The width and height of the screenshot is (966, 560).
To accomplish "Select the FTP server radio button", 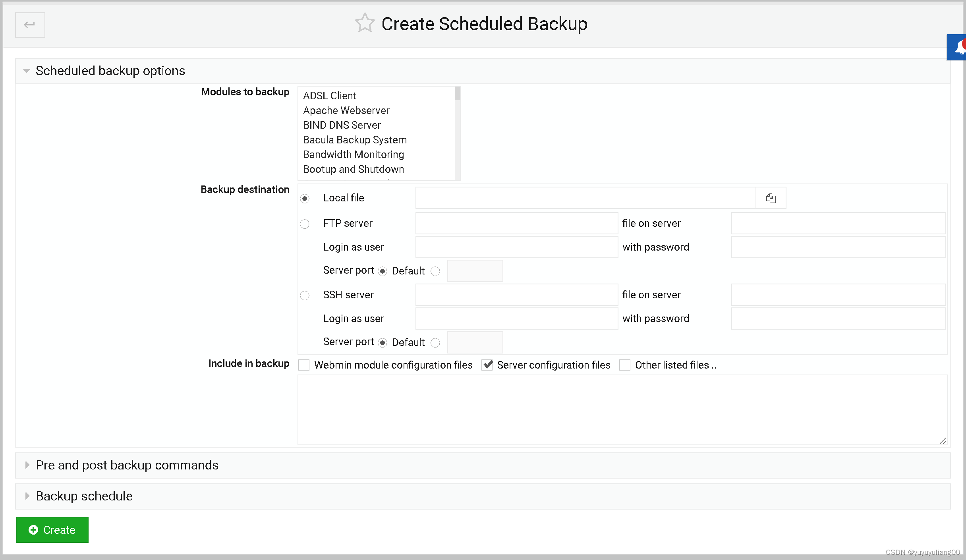I will point(305,224).
